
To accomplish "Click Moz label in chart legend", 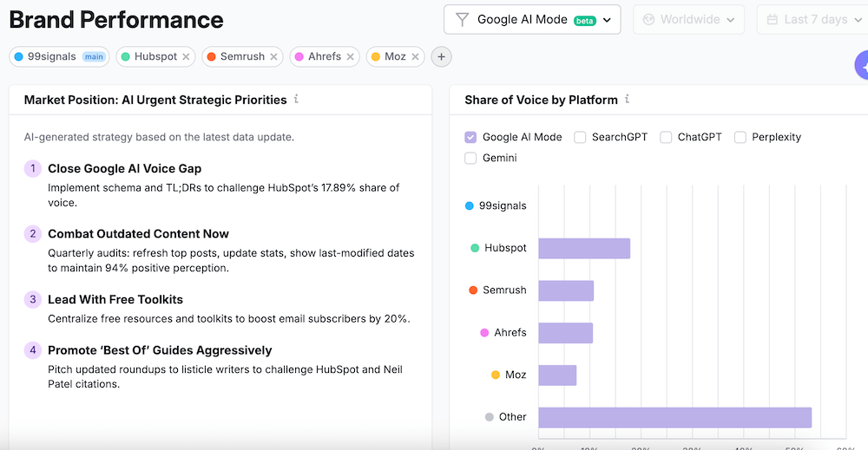I will tap(516, 375).
